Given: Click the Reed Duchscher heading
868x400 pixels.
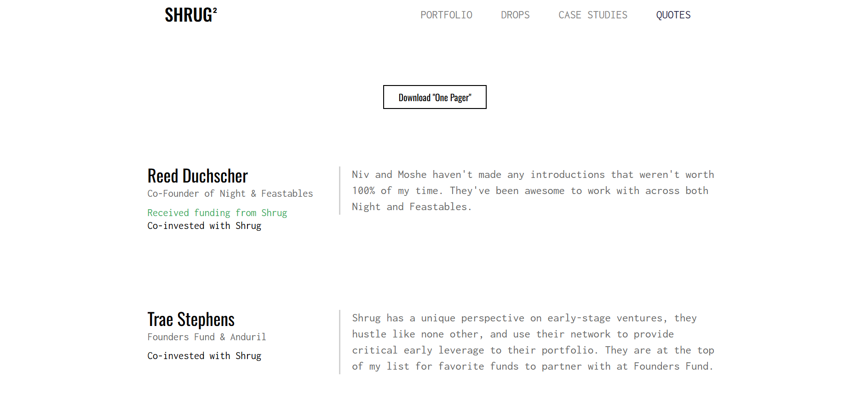Looking at the screenshot, I should point(197,176).
